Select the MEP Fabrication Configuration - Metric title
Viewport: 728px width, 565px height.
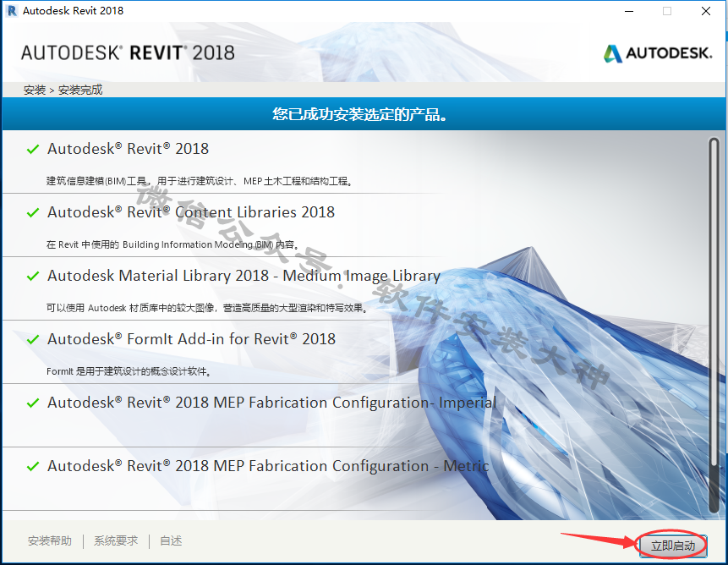[x=268, y=466]
